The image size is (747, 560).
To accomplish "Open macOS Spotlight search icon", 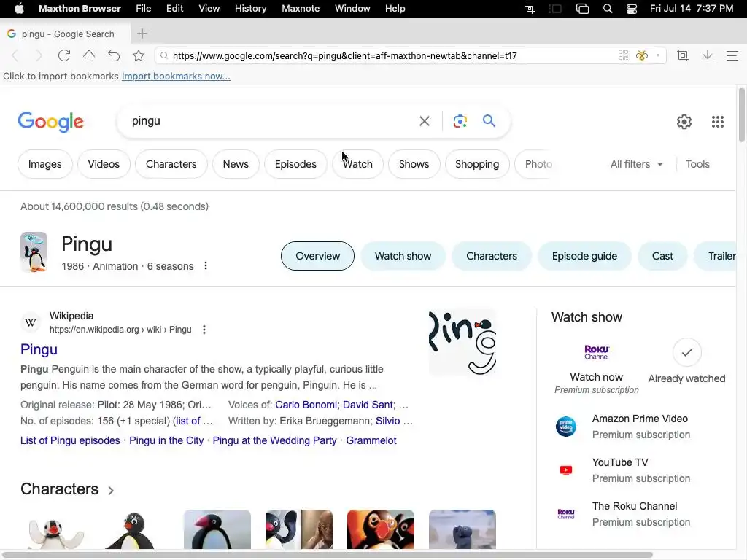I will [x=608, y=9].
